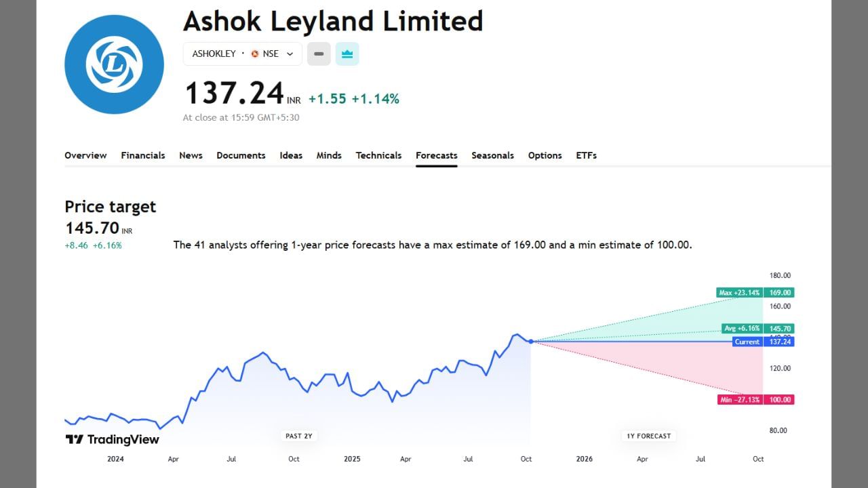The image size is (868, 488).
Task: Click the teal crown icon near the symbol
Action: [347, 54]
